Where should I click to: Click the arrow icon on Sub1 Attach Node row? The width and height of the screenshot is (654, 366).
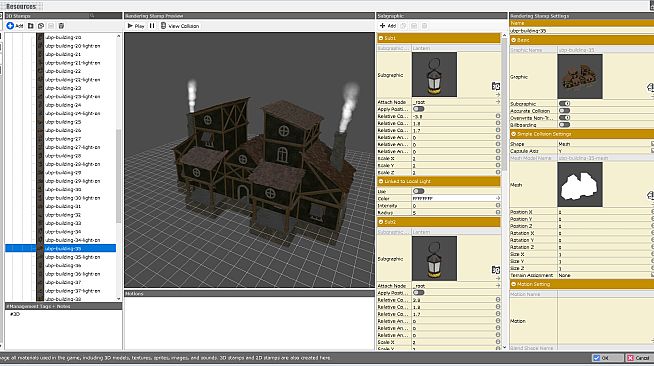pyautogui.click(x=498, y=102)
